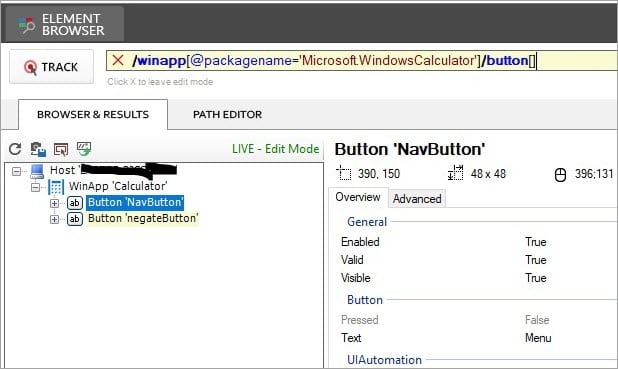This screenshot has width=618, height=369.
Task: Click the '396;131' mouse position value
Action: [594, 174]
